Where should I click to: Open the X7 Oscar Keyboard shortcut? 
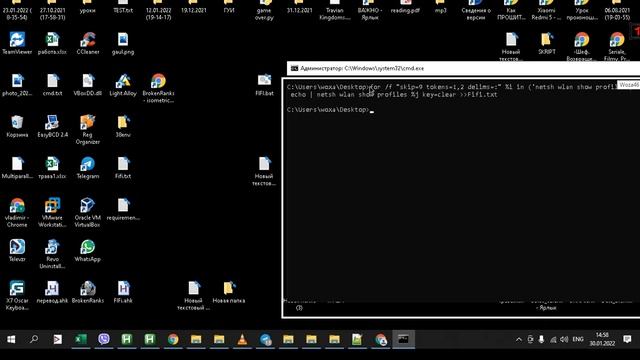pos(17,296)
